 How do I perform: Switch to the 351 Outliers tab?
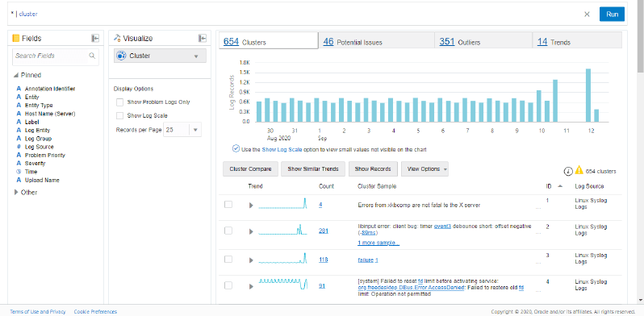(x=483, y=40)
